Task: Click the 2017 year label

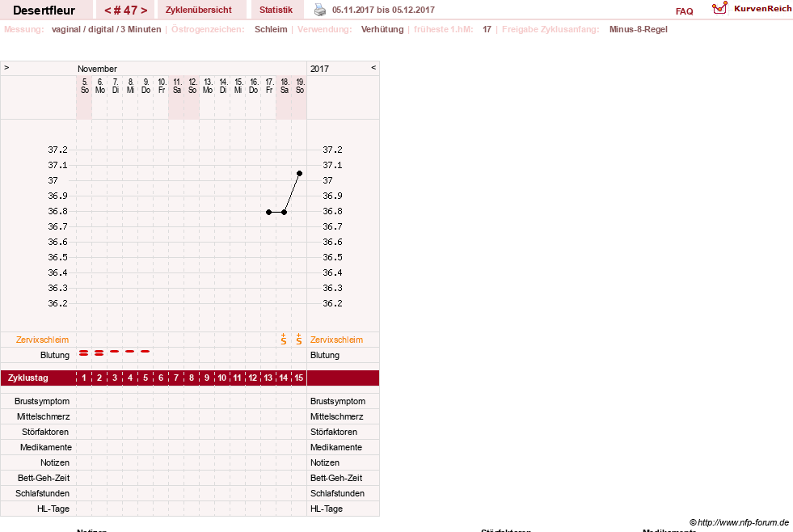Action: coord(319,69)
